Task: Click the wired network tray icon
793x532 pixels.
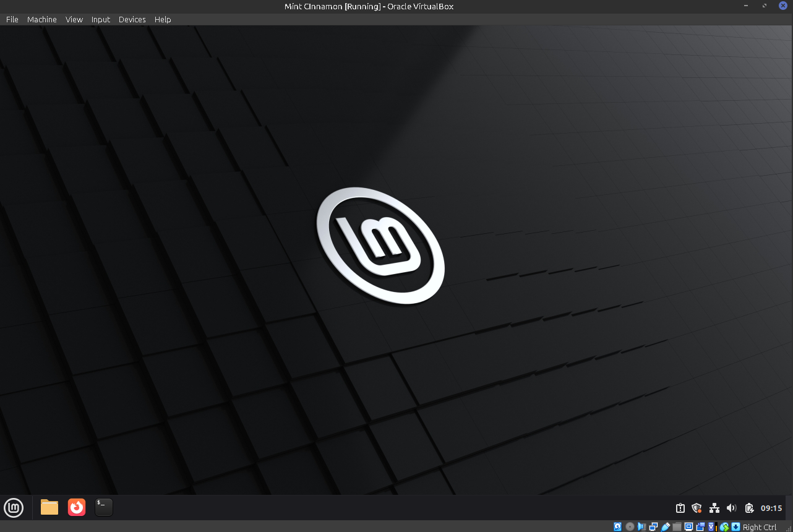Action: tap(714, 508)
